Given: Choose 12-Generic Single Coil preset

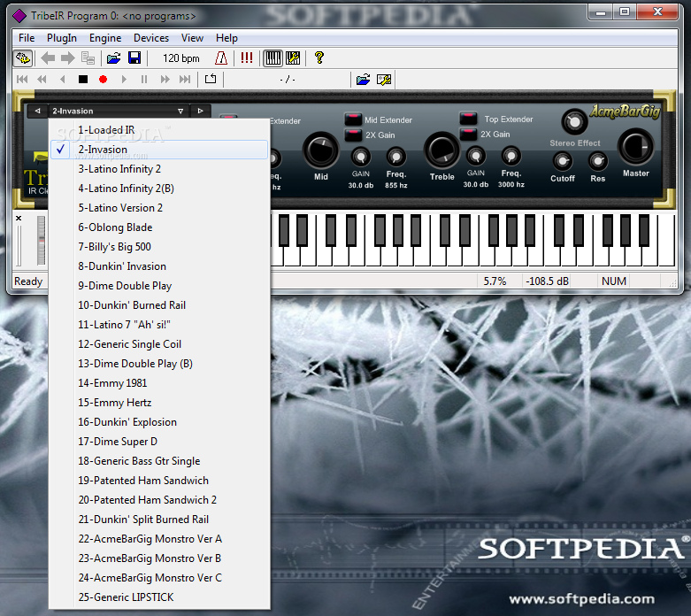Looking at the screenshot, I should [x=159, y=344].
